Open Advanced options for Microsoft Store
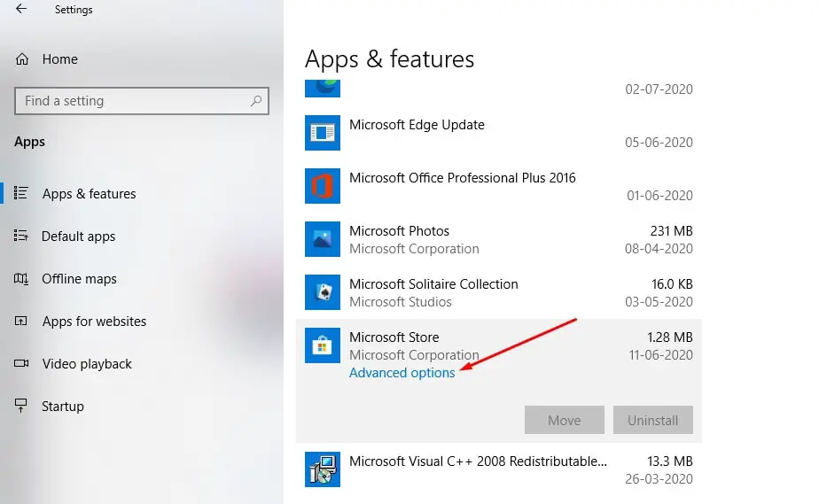 pos(402,373)
